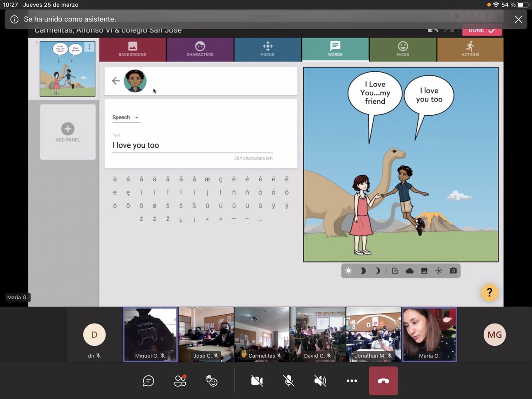
Task: Select Miguel G.'s video thumbnail
Action: (150, 335)
